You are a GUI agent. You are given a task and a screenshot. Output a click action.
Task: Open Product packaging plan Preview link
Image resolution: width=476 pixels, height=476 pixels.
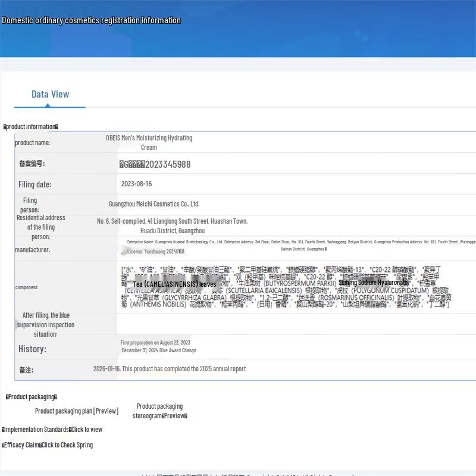77,411
